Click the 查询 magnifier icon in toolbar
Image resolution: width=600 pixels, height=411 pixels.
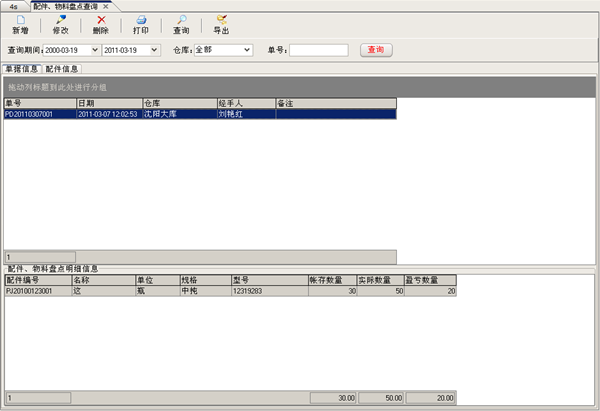[x=181, y=20]
